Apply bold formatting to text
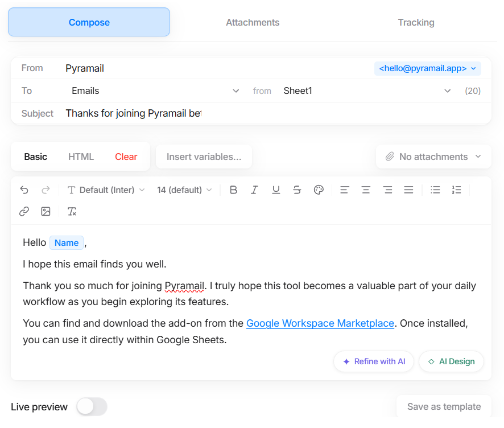 (233, 190)
